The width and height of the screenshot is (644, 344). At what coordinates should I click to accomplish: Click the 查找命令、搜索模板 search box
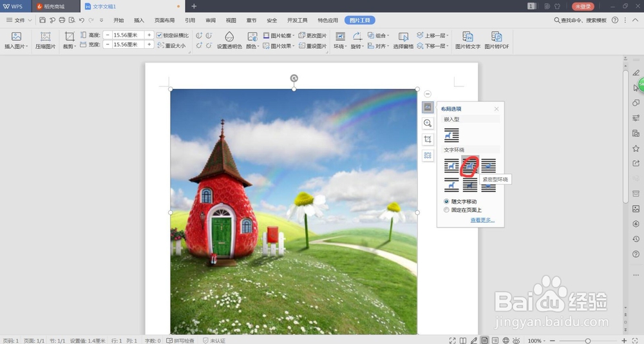580,20
